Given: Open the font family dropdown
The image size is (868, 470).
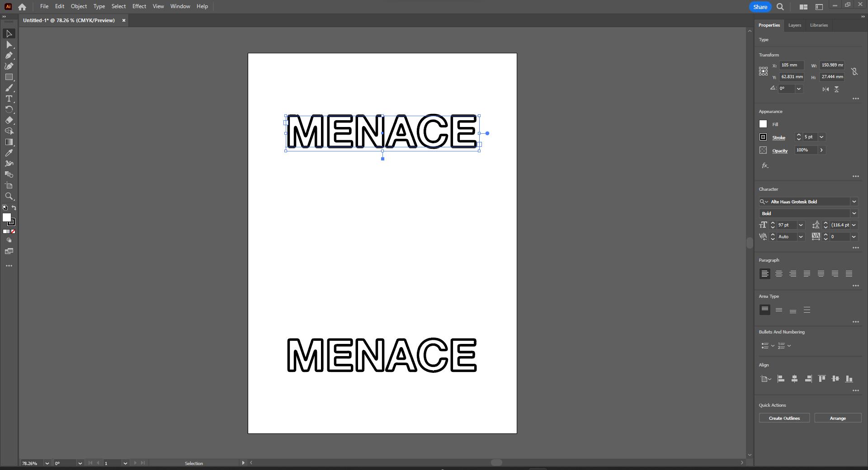Looking at the screenshot, I should tap(854, 202).
